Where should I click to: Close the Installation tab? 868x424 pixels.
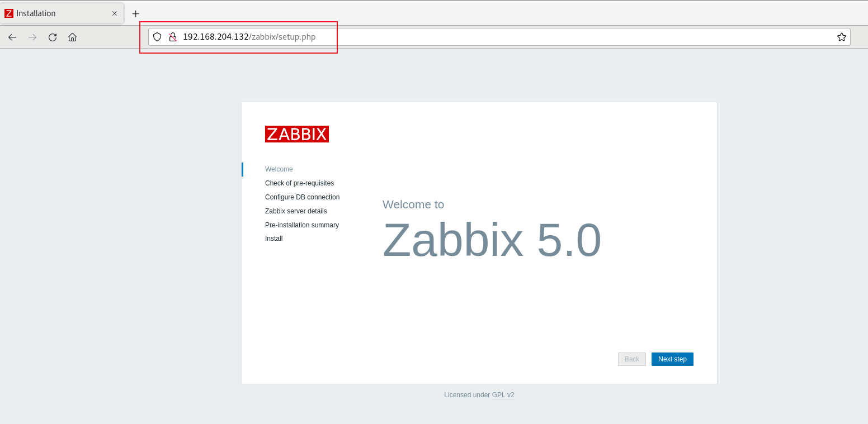click(115, 13)
